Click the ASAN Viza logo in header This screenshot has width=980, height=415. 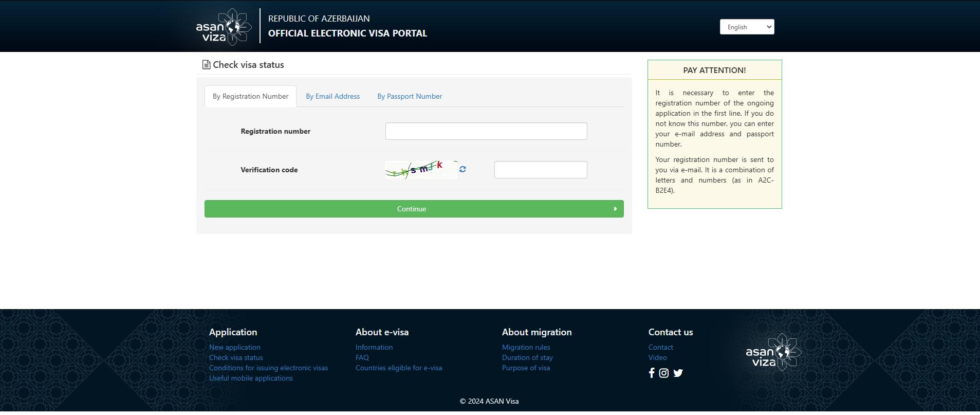click(x=224, y=26)
